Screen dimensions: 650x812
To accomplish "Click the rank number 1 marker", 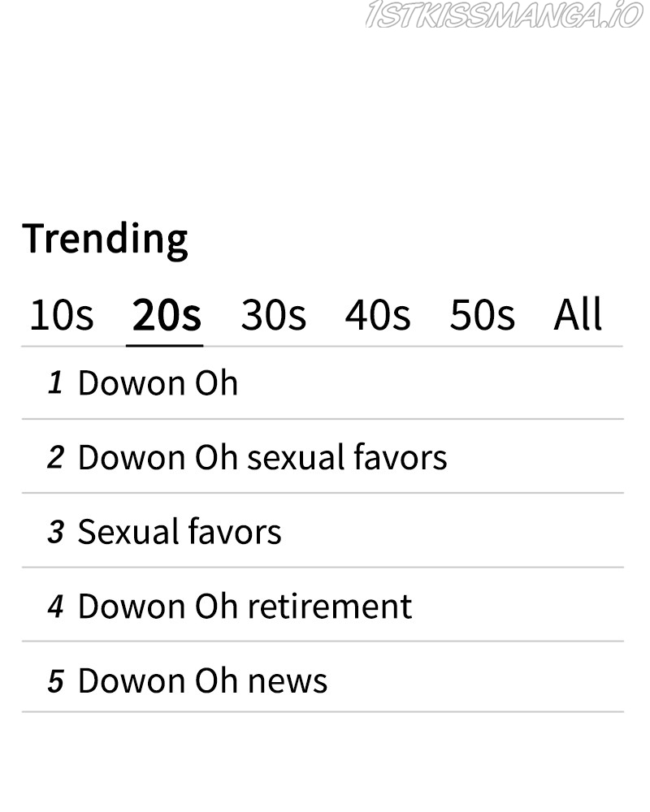I will (55, 383).
